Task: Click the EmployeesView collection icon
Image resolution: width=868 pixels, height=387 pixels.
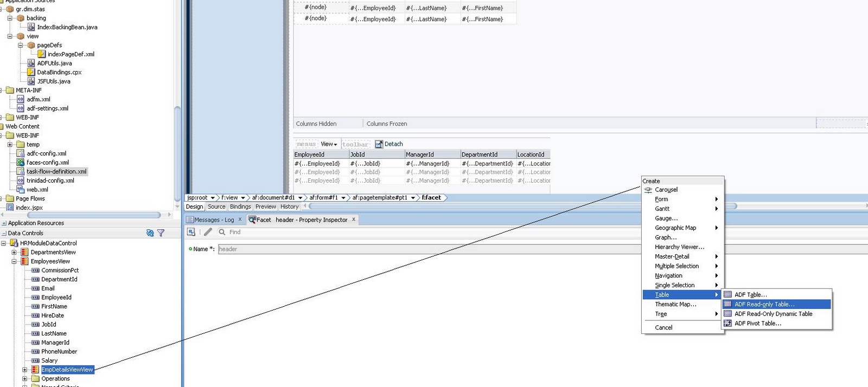Action: 24,261
